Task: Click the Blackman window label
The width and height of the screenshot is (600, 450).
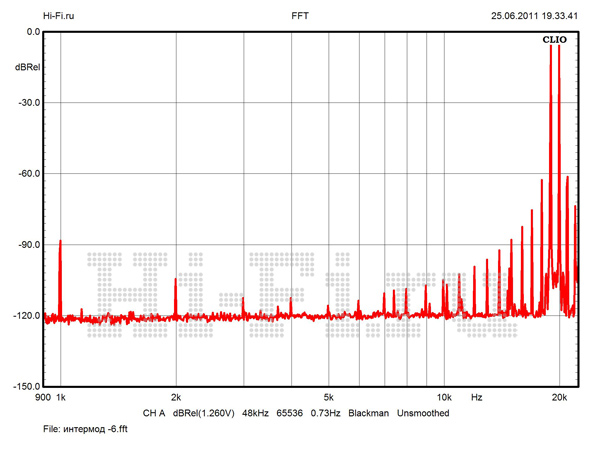Action: (368, 413)
